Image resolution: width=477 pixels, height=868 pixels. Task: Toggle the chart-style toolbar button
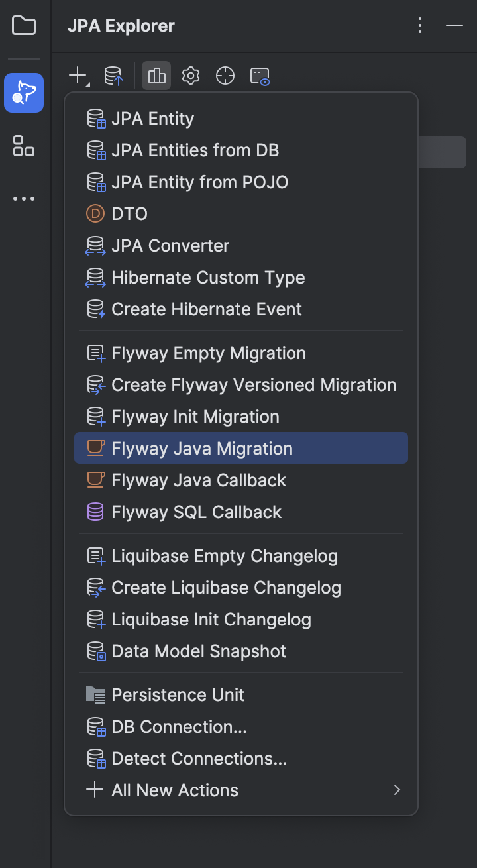(156, 76)
